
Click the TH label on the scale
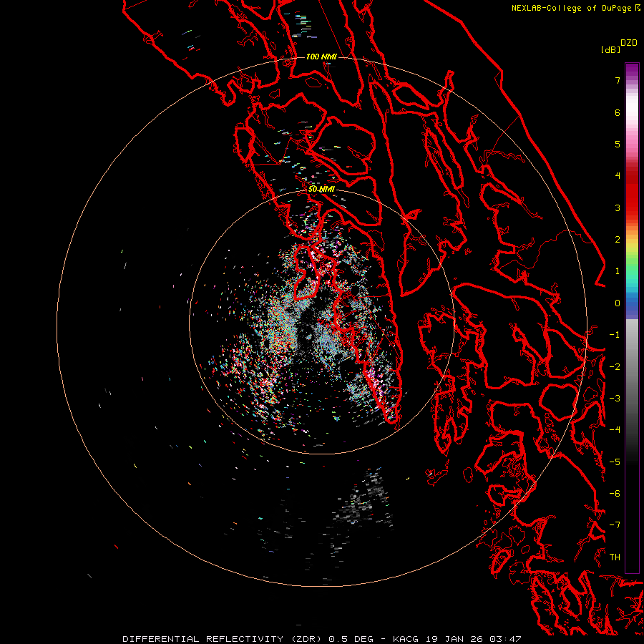615,557
